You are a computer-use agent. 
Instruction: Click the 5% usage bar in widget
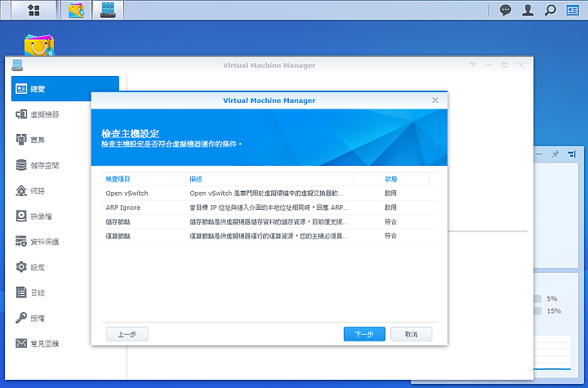tap(537, 299)
